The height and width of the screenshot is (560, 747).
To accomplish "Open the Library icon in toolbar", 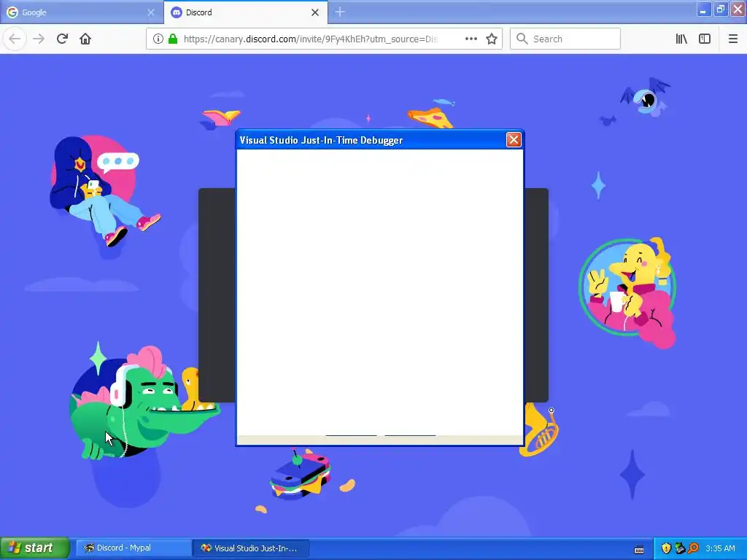I will coord(681,39).
